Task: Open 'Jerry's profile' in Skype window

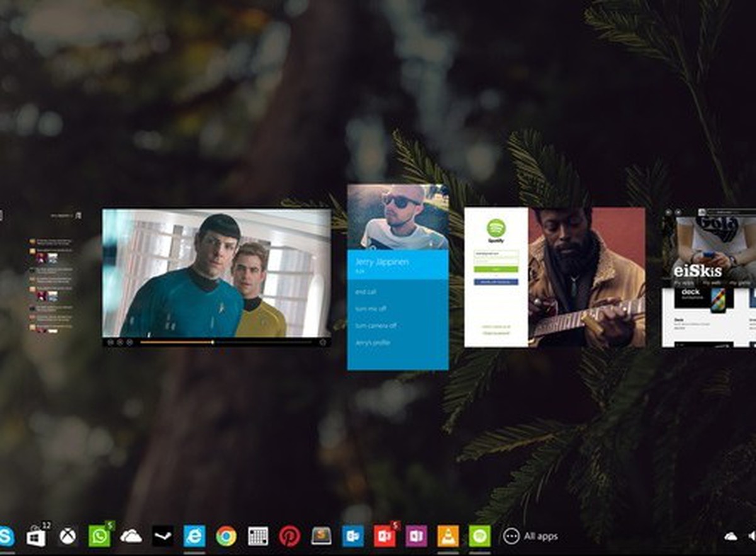Action: [372, 343]
